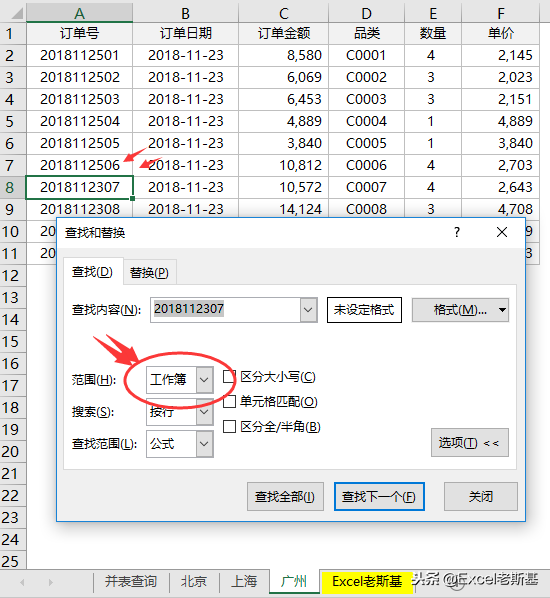Select cell with category C0007
This screenshot has height=598, width=550.
(x=366, y=187)
